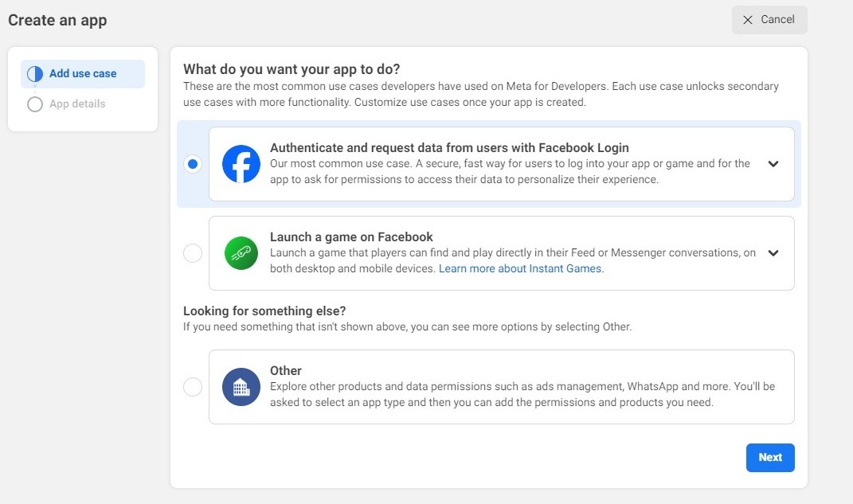Select the Facebook Login radio button

point(193,164)
